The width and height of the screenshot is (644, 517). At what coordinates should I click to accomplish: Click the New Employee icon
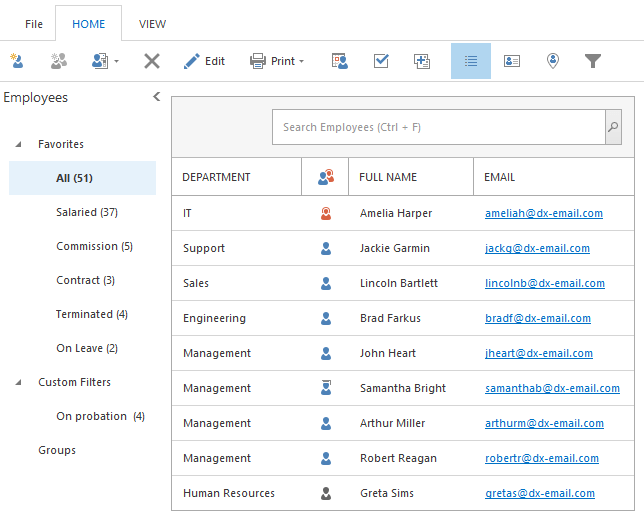pyautogui.click(x=16, y=61)
